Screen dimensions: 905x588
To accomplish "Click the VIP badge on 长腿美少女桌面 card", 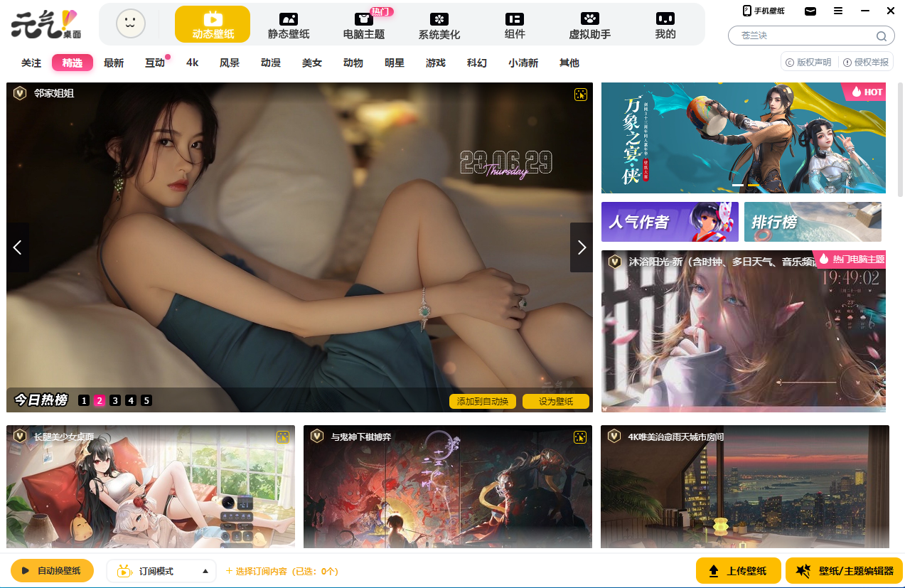I will [20, 436].
